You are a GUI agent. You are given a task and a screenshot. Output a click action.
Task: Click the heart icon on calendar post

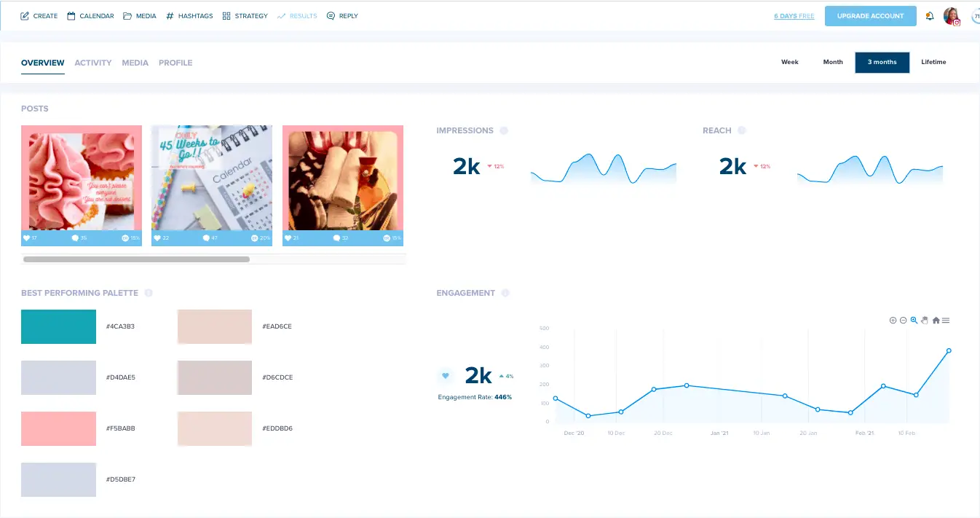point(157,238)
